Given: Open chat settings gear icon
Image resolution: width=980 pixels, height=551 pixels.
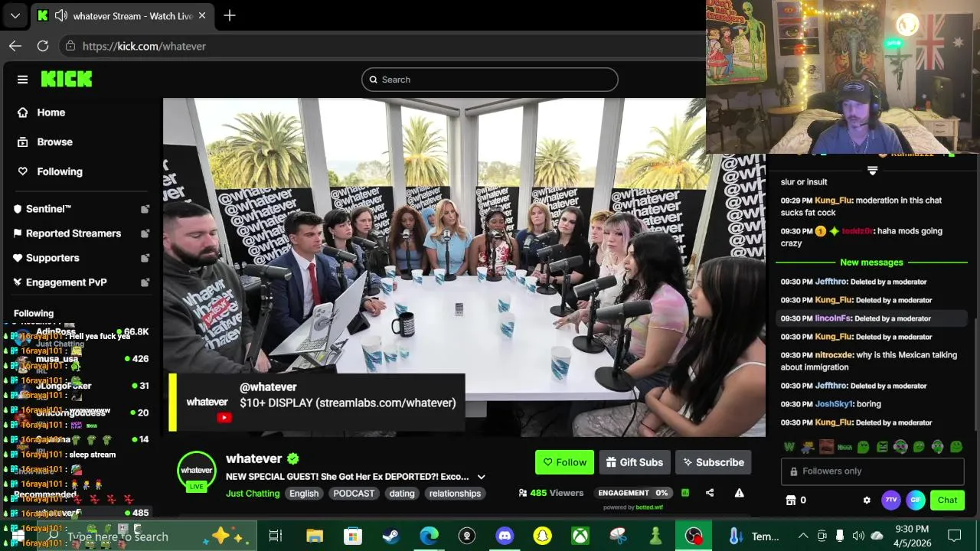Looking at the screenshot, I should [x=867, y=500].
